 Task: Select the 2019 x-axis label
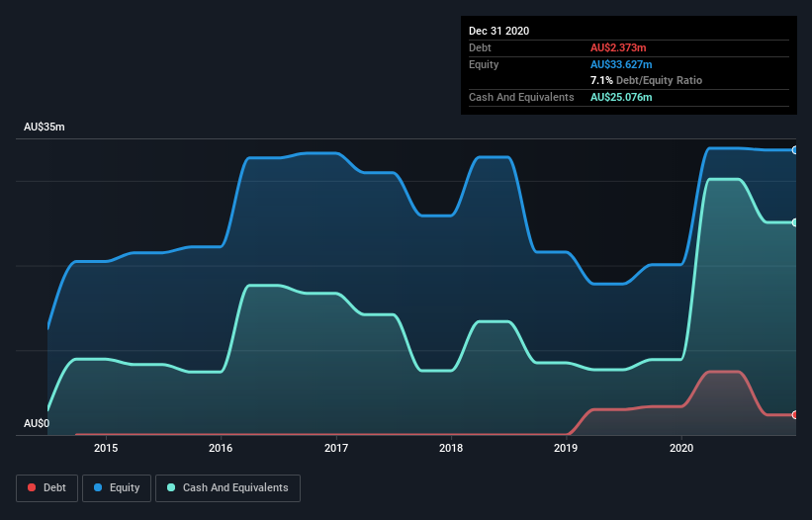[566, 448]
